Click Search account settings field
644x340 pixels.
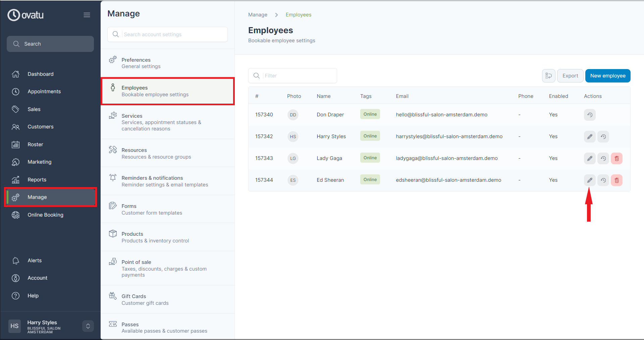coord(168,35)
